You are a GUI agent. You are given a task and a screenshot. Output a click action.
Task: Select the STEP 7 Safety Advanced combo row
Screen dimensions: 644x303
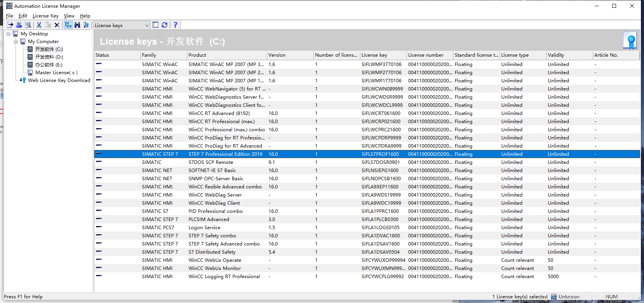[367, 244]
